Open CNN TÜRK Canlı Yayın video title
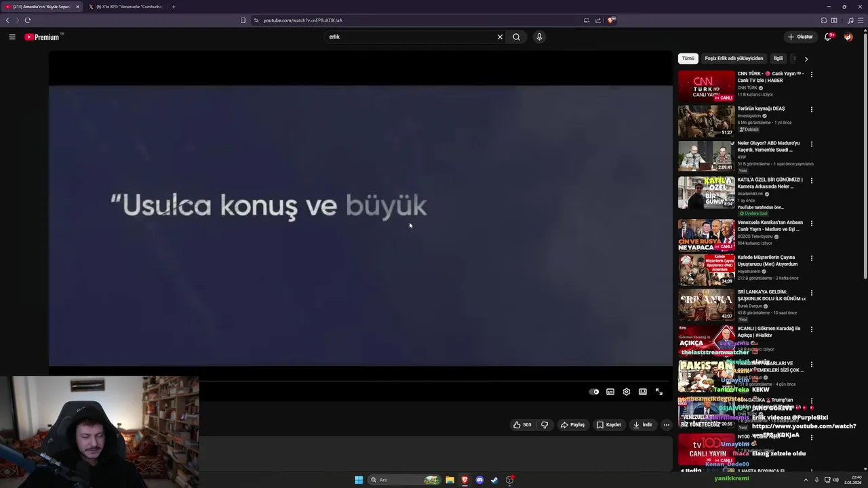This screenshot has height=488, width=868. (x=770, y=77)
